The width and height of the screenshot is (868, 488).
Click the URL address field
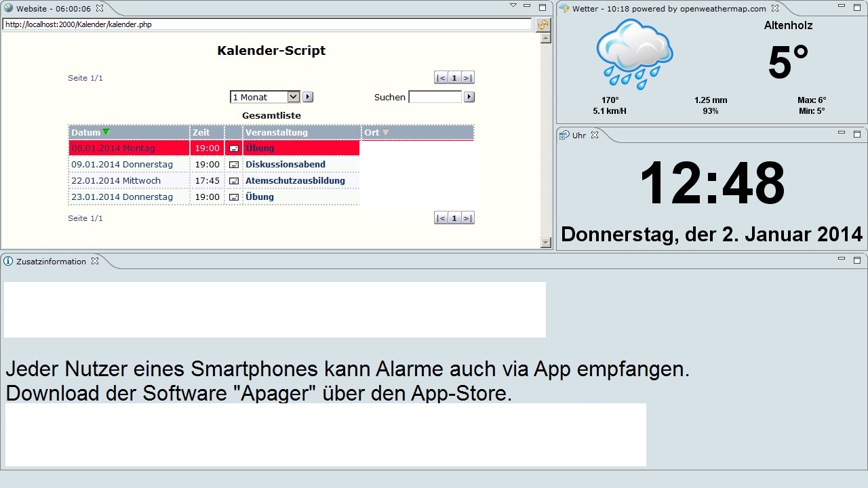tap(267, 24)
